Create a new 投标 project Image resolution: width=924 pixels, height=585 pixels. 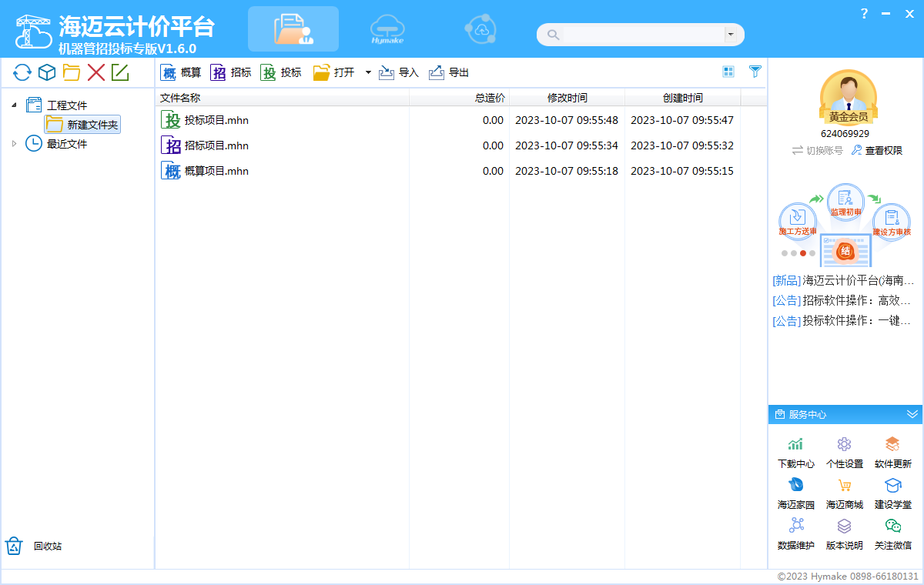281,72
